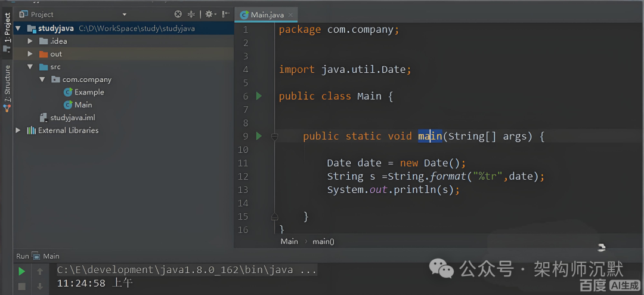The width and height of the screenshot is (644, 295).
Task: Select the .idea folder icon
Action: (x=44, y=41)
